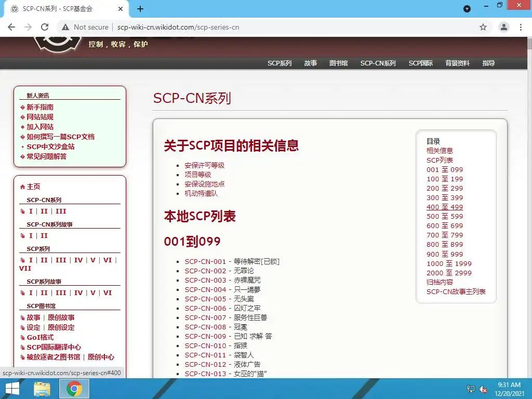Open 机动特遣队 link

pyautogui.click(x=201, y=193)
